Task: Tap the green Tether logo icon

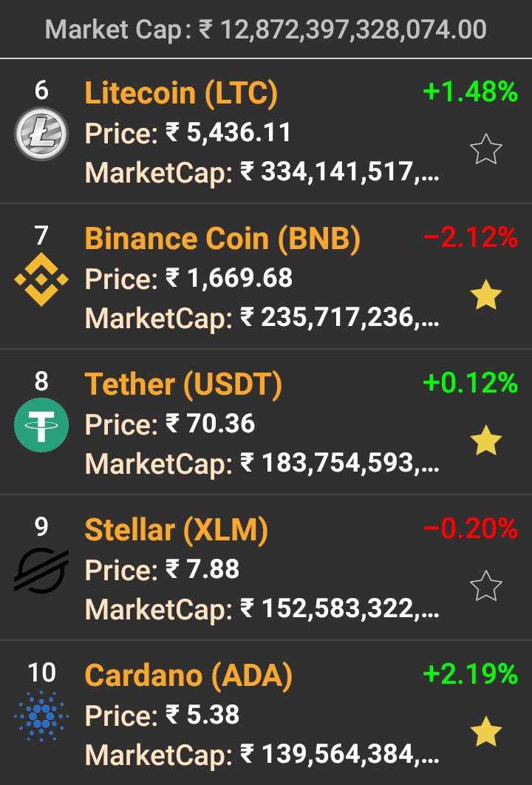Action: [x=41, y=424]
